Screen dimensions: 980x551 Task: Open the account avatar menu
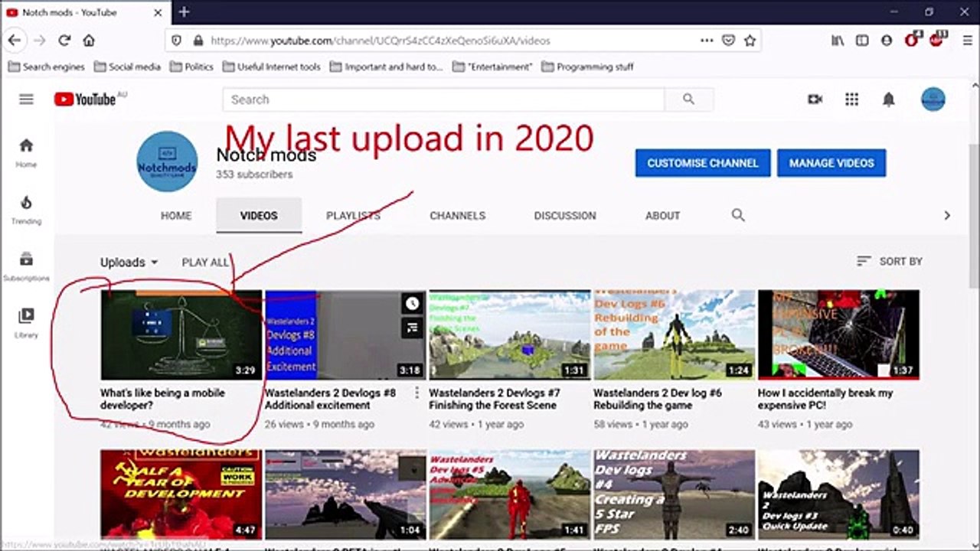tap(933, 99)
